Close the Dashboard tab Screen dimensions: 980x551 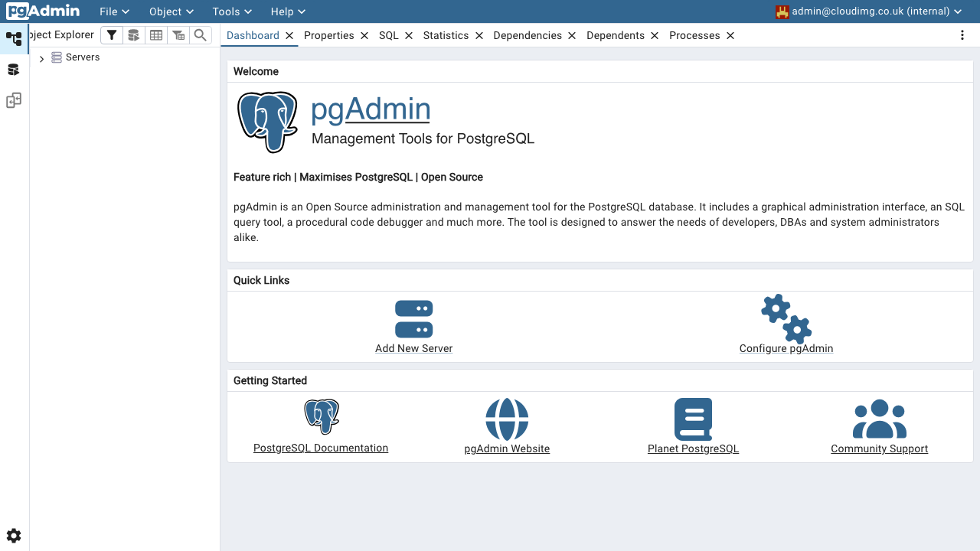click(x=289, y=35)
